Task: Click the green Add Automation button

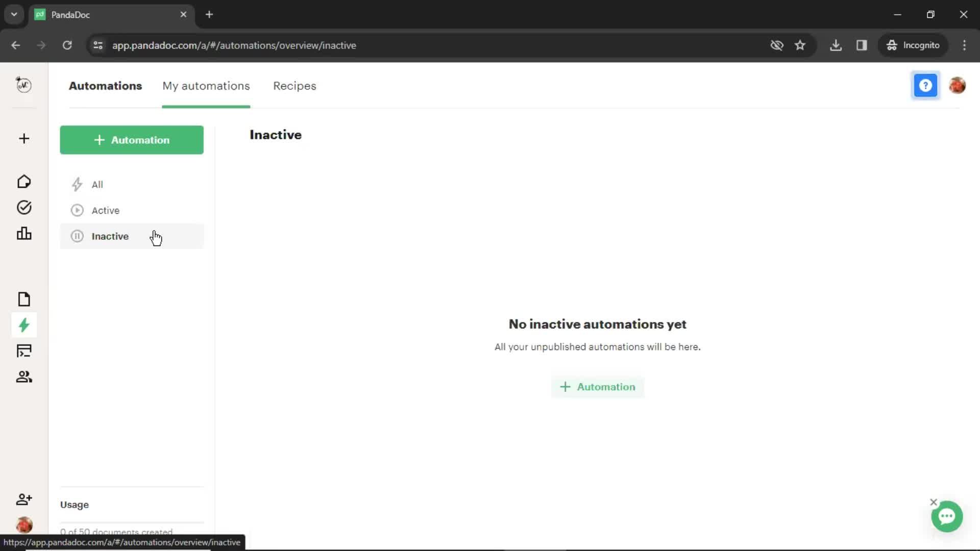Action: (131, 140)
